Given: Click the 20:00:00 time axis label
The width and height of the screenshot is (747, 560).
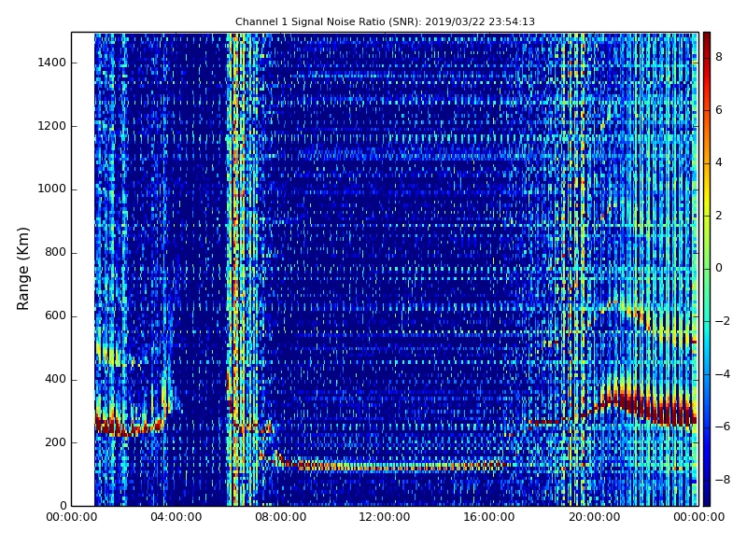Looking at the screenshot, I should [594, 517].
